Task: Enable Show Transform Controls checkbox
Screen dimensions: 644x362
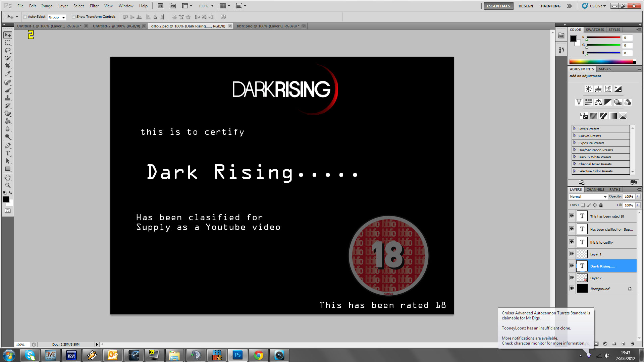Action: 74,17
